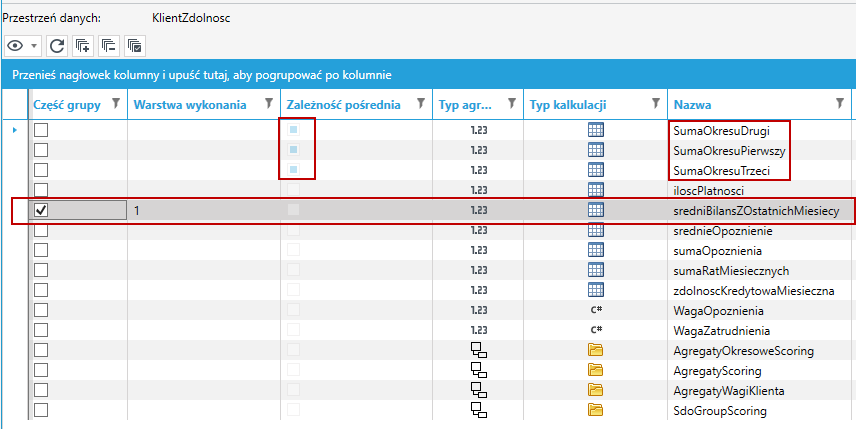Click the Zależność pośrednia indicator of SumaOkresuTrzeci
Image resolution: width=856 pixels, height=429 pixels.
click(294, 170)
